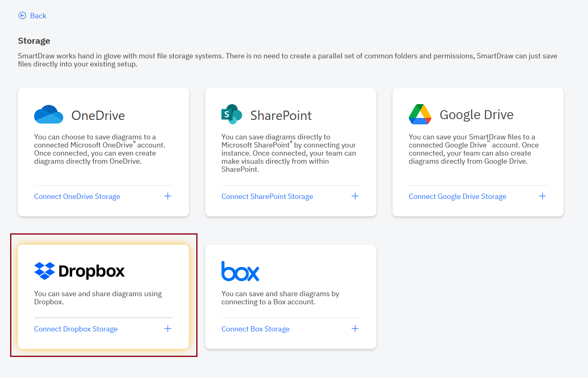Select the Box storage card
This screenshot has width=588, height=378.
pos(290,296)
